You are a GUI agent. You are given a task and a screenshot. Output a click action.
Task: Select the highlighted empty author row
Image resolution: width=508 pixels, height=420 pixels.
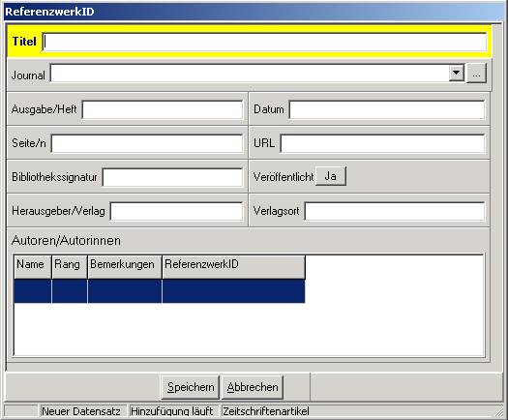point(160,291)
